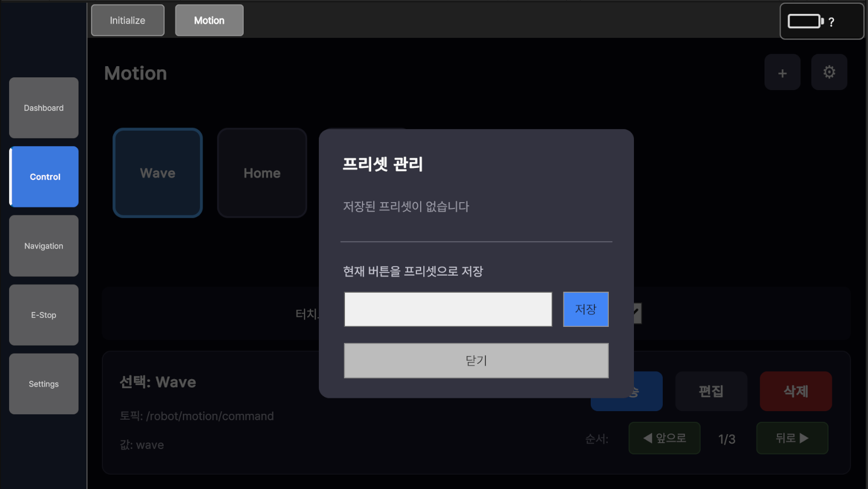Viewport: 868px width, 489px height.
Task: Click the red 삭제 delete button
Action: tap(795, 391)
